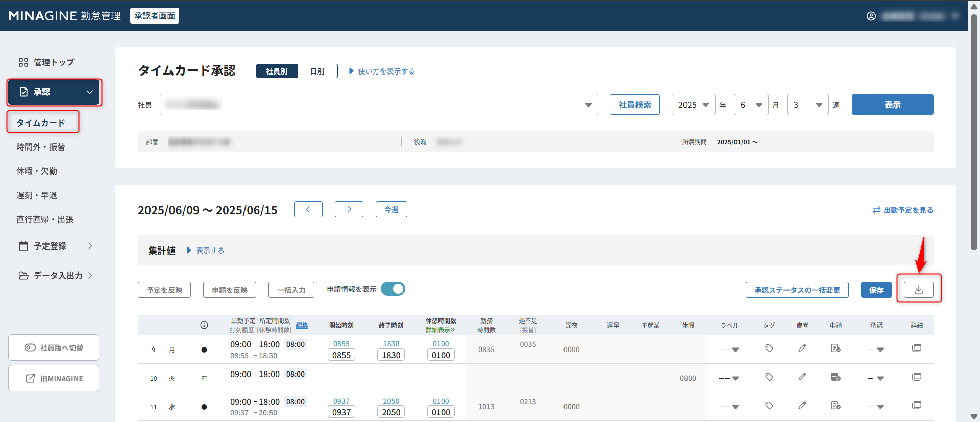
Task: Open 管理トップ in sidebar
Action: click(x=46, y=62)
